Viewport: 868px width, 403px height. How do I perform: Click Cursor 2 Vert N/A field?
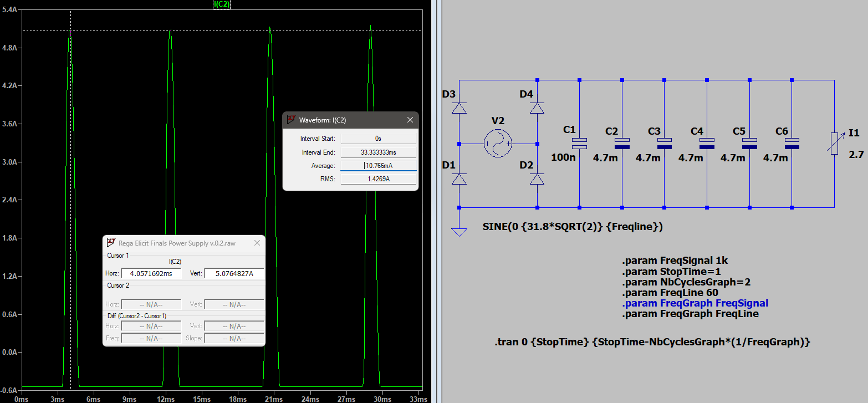[x=234, y=304]
